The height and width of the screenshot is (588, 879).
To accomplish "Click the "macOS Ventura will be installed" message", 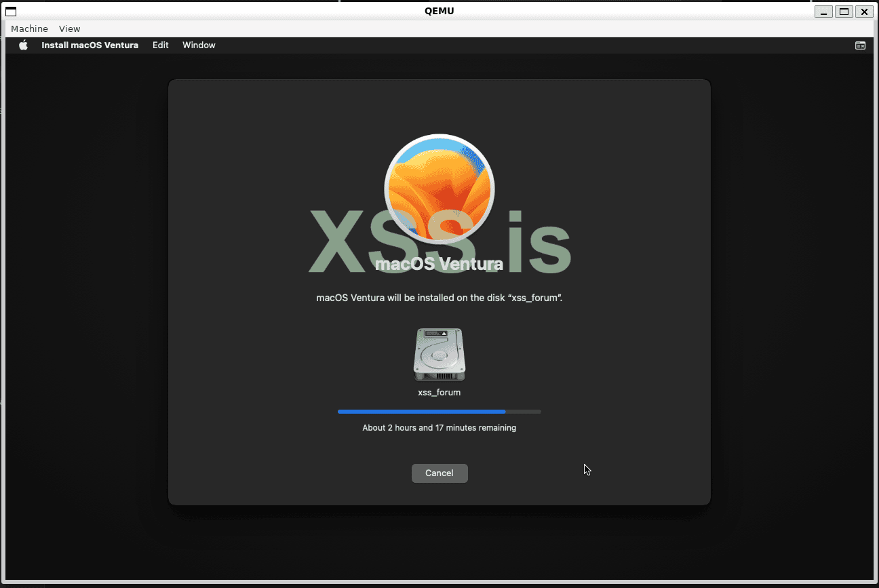I will (439, 298).
